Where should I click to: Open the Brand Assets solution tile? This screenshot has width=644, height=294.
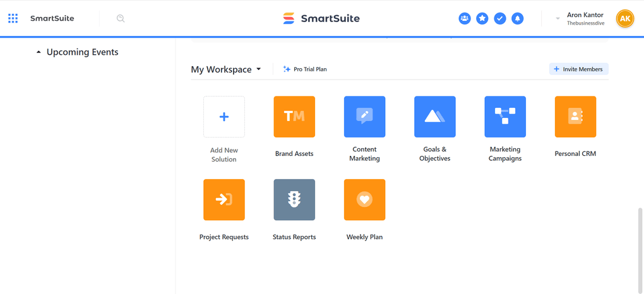click(294, 117)
